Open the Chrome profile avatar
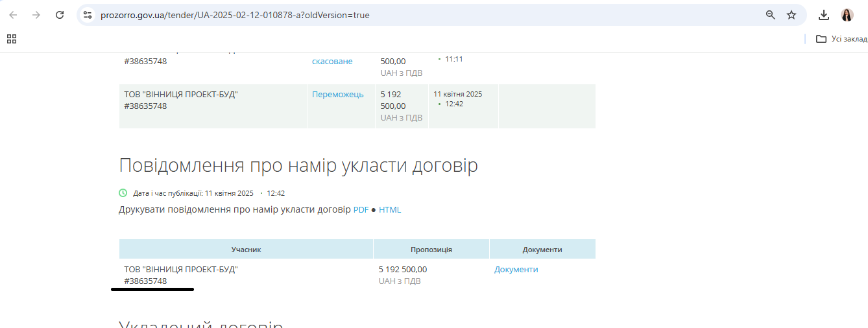868x328 pixels. coord(847,15)
